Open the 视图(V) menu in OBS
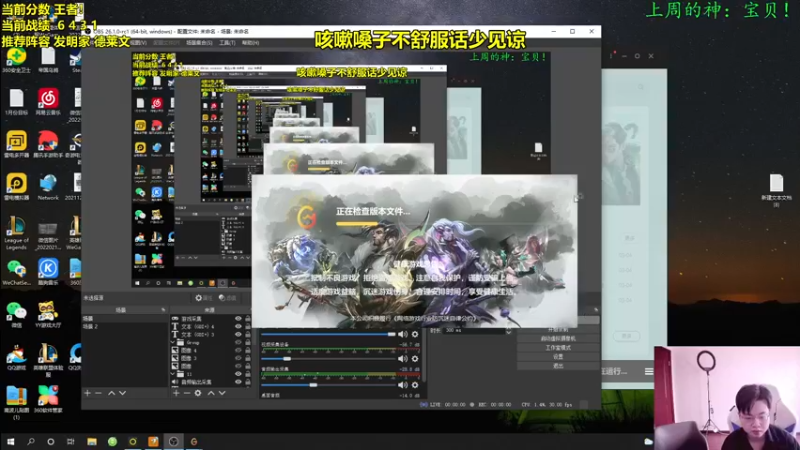Image resolution: width=800 pixels, height=450 pixels. pyautogui.click(x=139, y=43)
